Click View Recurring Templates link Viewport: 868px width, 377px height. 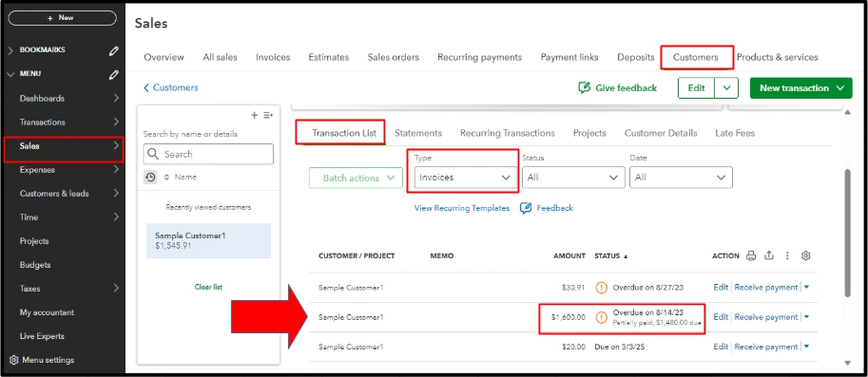pyautogui.click(x=462, y=208)
